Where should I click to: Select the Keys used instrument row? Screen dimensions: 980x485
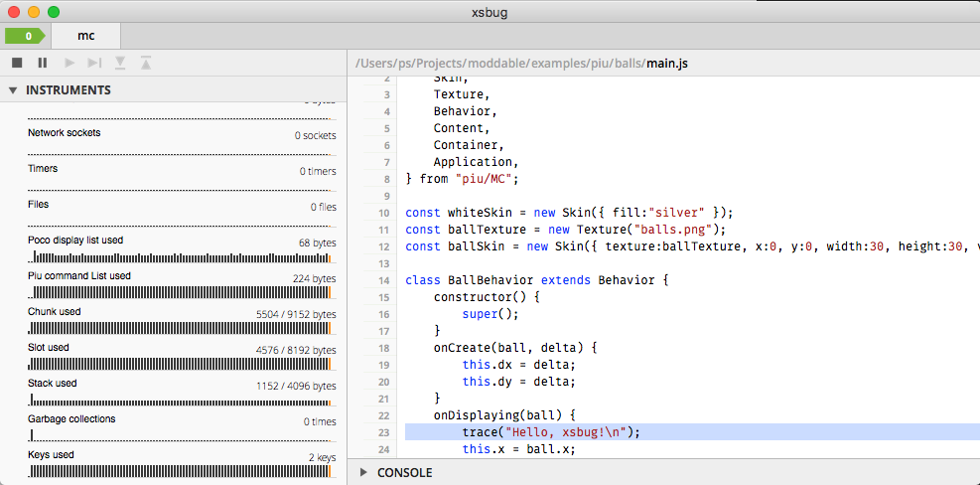click(182, 463)
